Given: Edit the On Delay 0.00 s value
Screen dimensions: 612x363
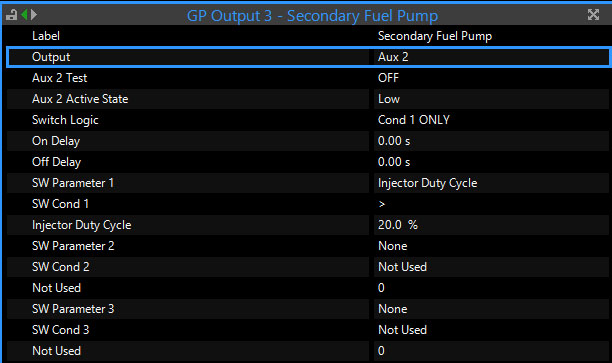Looking at the screenshot, I should pyautogui.click(x=491, y=141).
